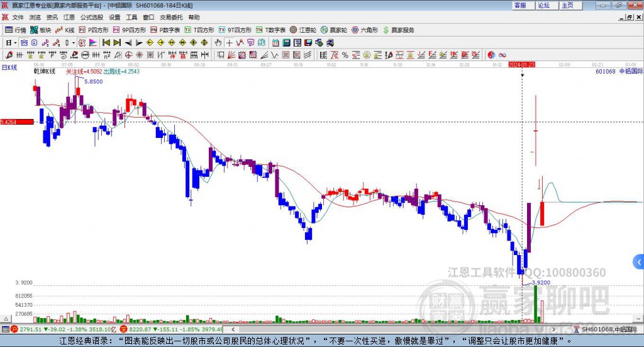The height and width of the screenshot is (347, 644).
Task: Click the 论坛 forum button
Action: coord(547,5)
